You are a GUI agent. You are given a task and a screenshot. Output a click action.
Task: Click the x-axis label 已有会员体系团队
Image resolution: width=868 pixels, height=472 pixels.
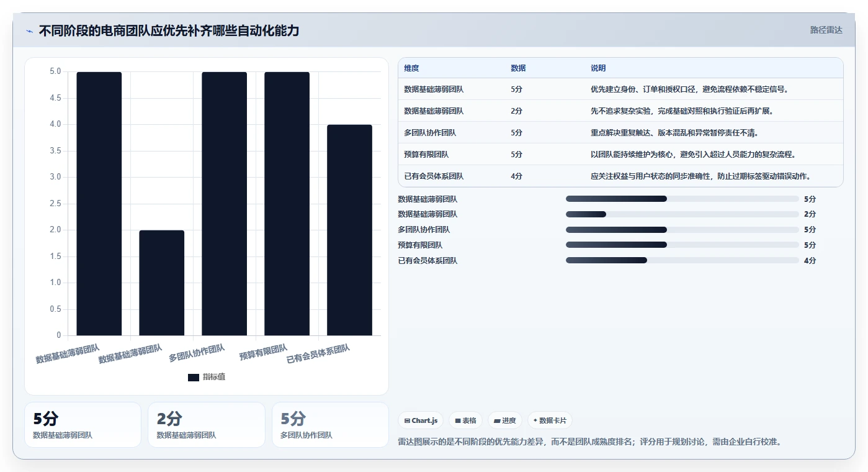click(x=318, y=354)
